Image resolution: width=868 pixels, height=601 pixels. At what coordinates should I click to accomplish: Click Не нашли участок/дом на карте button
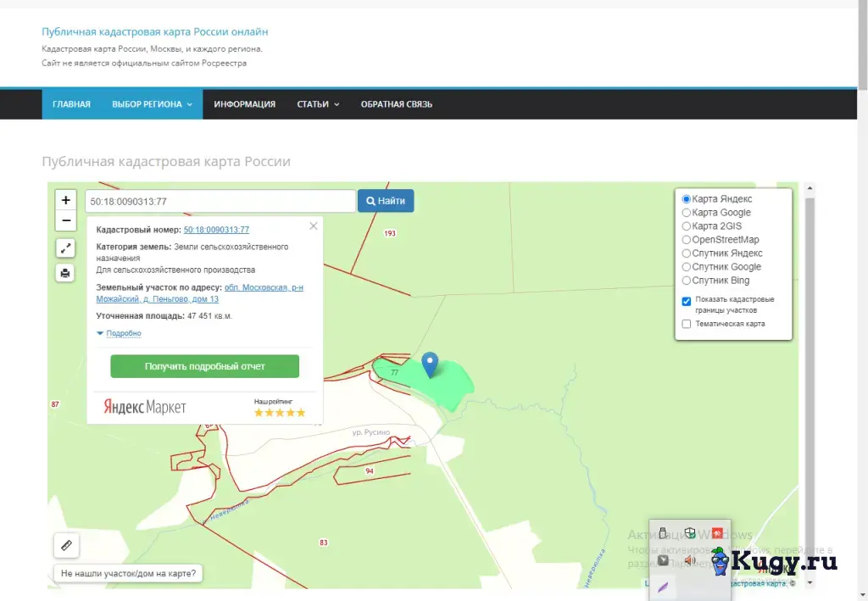[x=129, y=573]
